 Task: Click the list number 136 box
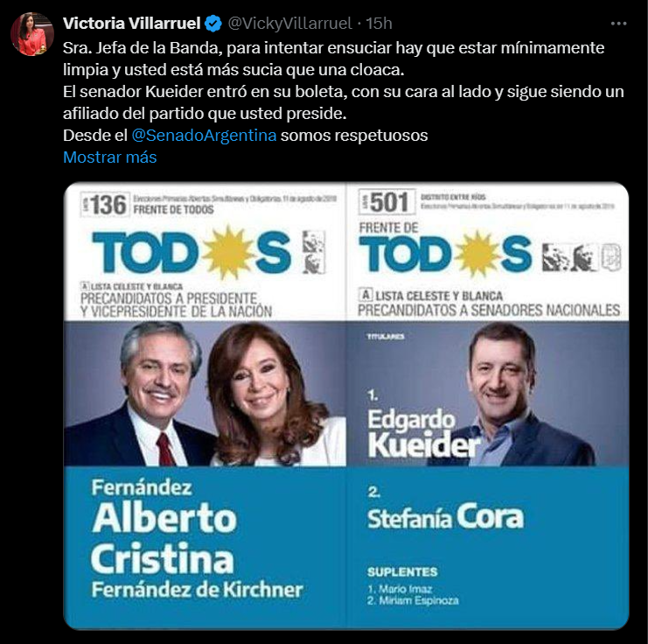pos(106,205)
